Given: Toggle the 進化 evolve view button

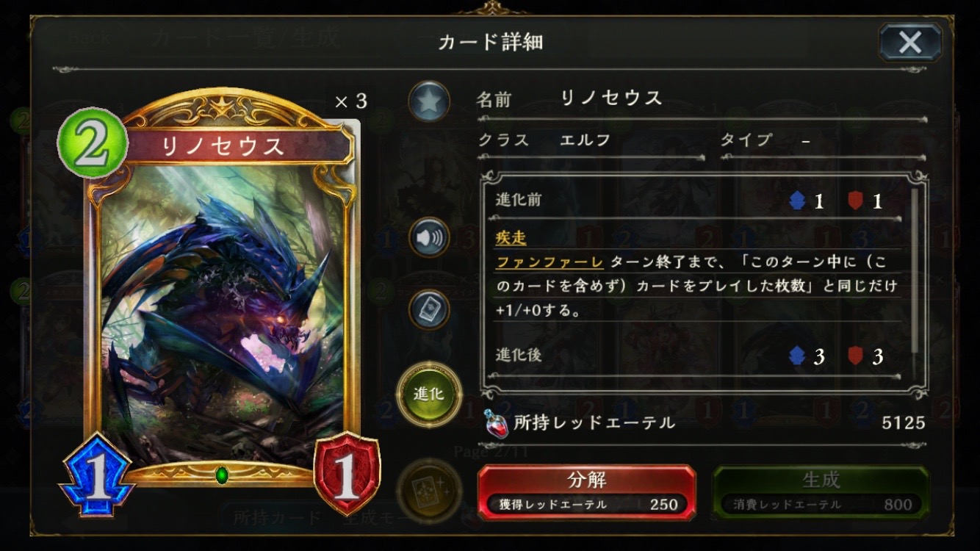Looking at the screenshot, I should tap(429, 394).
